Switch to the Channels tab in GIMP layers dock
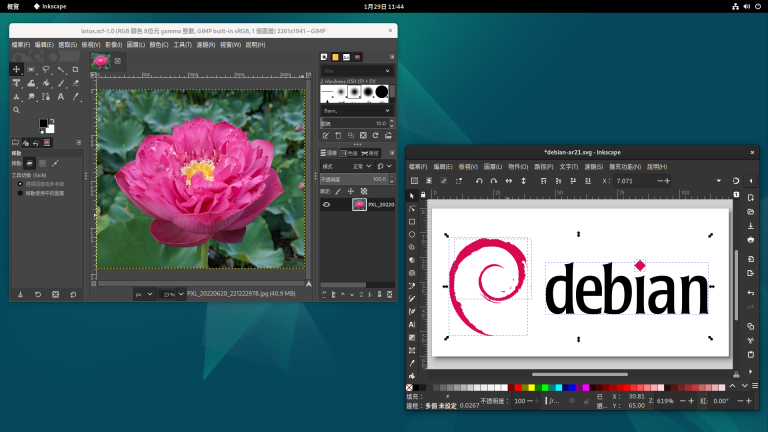This screenshot has height=432, width=768. [x=349, y=153]
